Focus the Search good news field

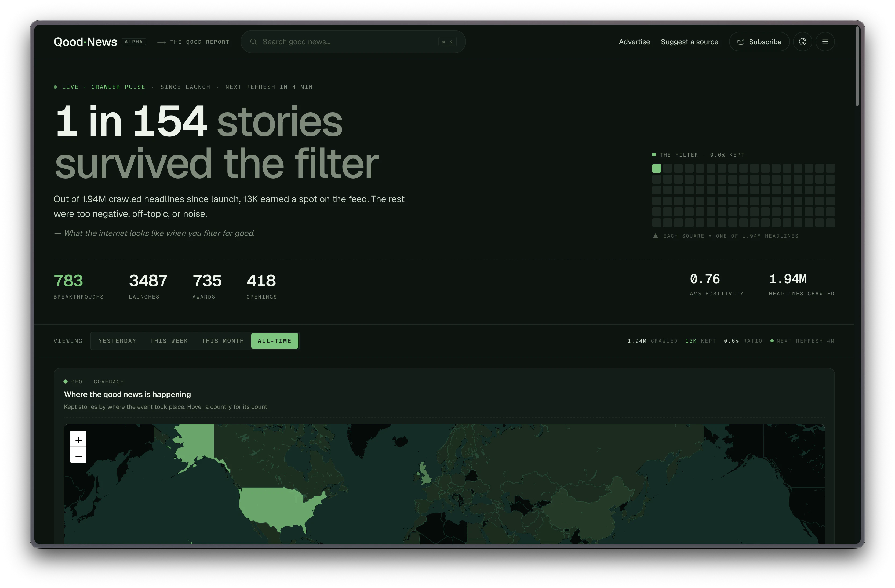[353, 42]
